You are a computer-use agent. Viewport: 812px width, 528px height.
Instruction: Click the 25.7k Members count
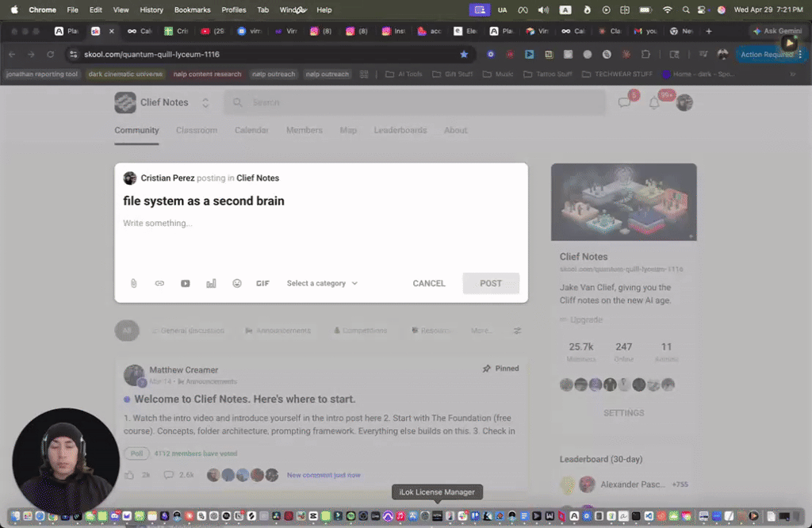coord(581,351)
